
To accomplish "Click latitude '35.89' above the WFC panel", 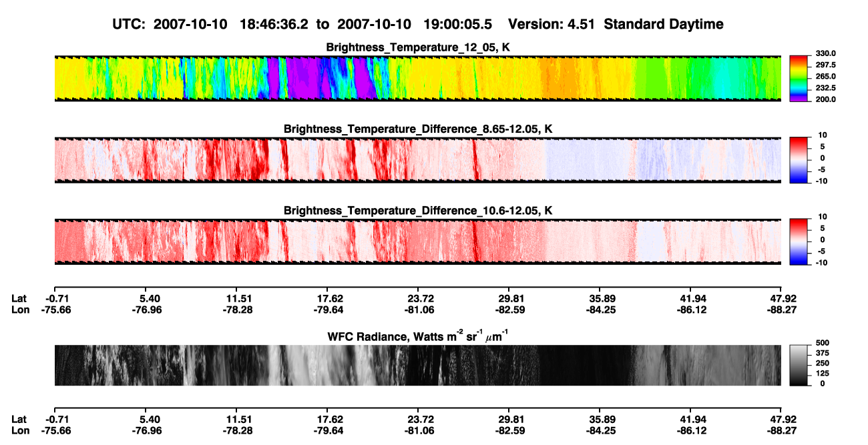I will pyautogui.click(x=600, y=298).
